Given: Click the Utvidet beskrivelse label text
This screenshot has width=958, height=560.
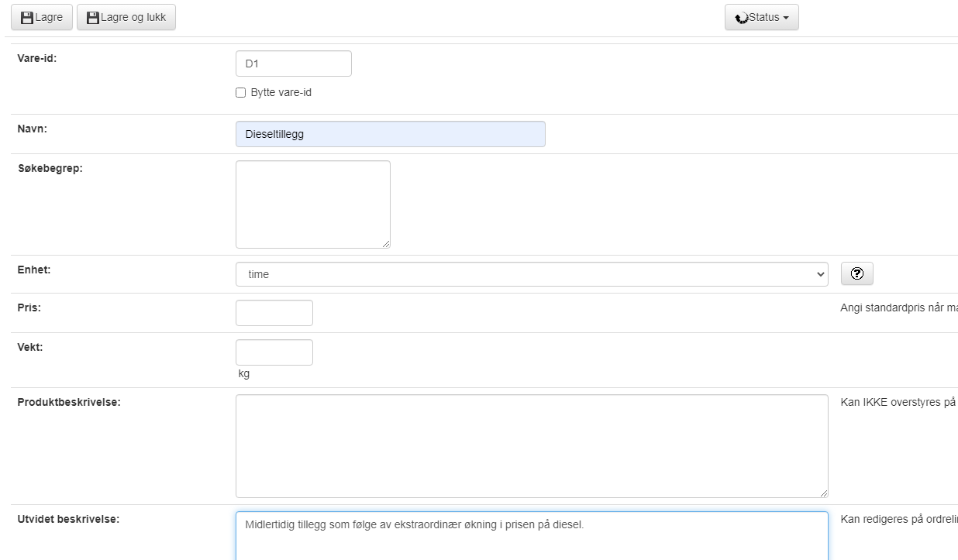Looking at the screenshot, I should 68,519.
